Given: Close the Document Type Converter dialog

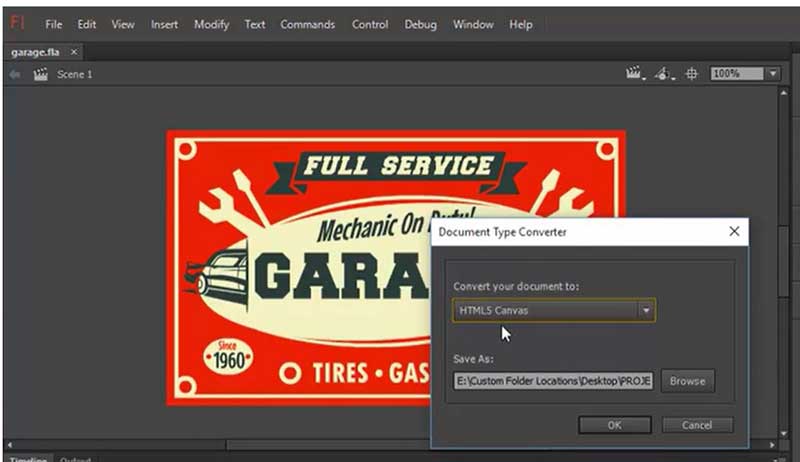Looking at the screenshot, I should (x=734, y=232).
